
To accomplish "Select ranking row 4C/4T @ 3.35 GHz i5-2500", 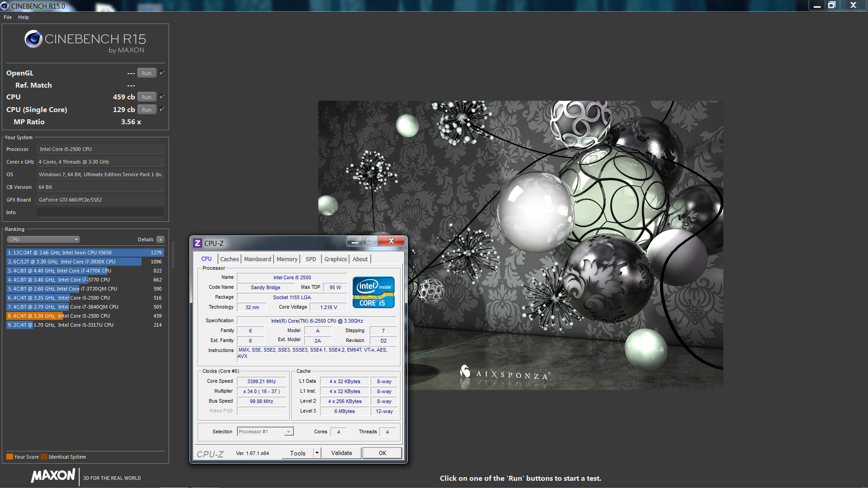I will pyautogui.click(x=85, y=298).
